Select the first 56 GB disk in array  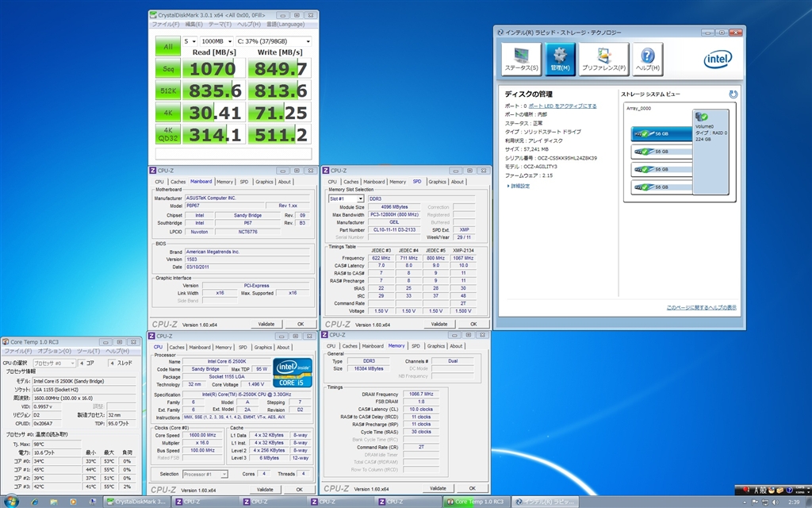(656, 134)
